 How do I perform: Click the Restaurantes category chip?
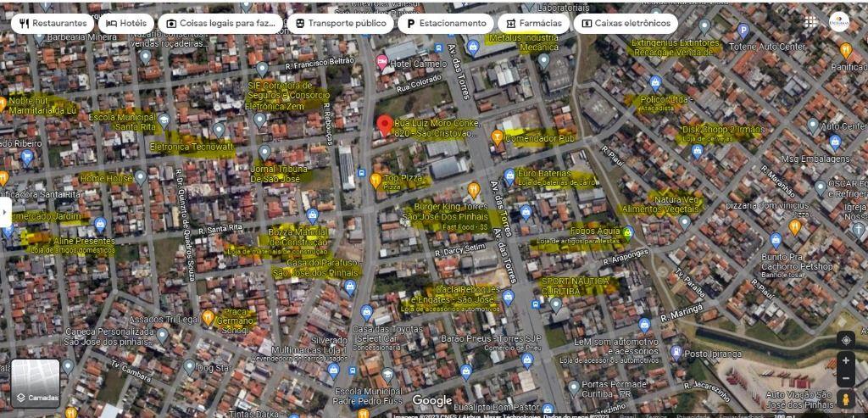click(x=53, y=23)
